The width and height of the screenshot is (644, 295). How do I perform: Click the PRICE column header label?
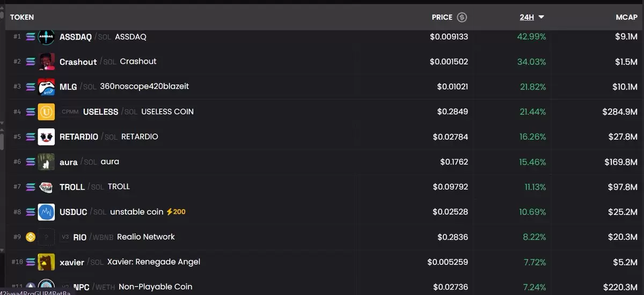[x=442, y=17]
